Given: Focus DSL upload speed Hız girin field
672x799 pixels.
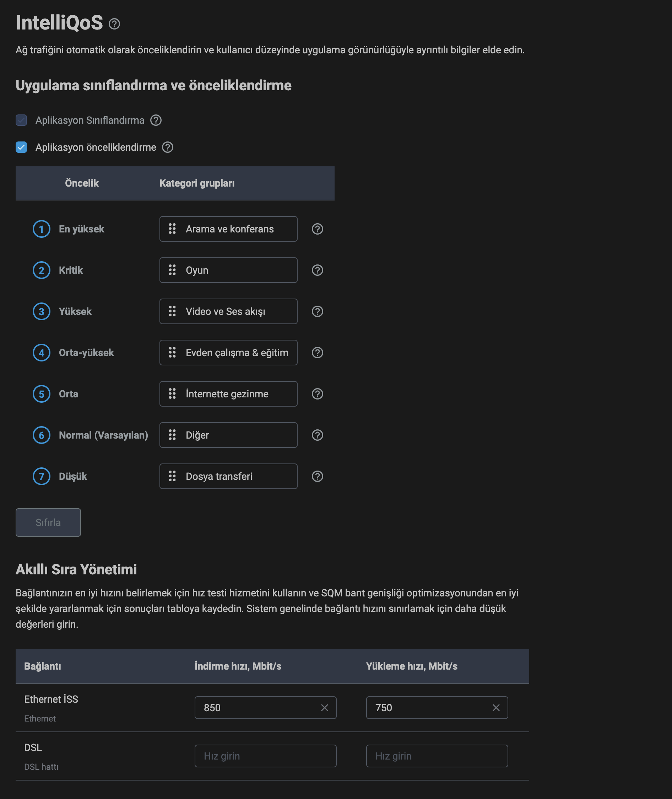Looking at the screenshot, I should click(x=437, y=756).
